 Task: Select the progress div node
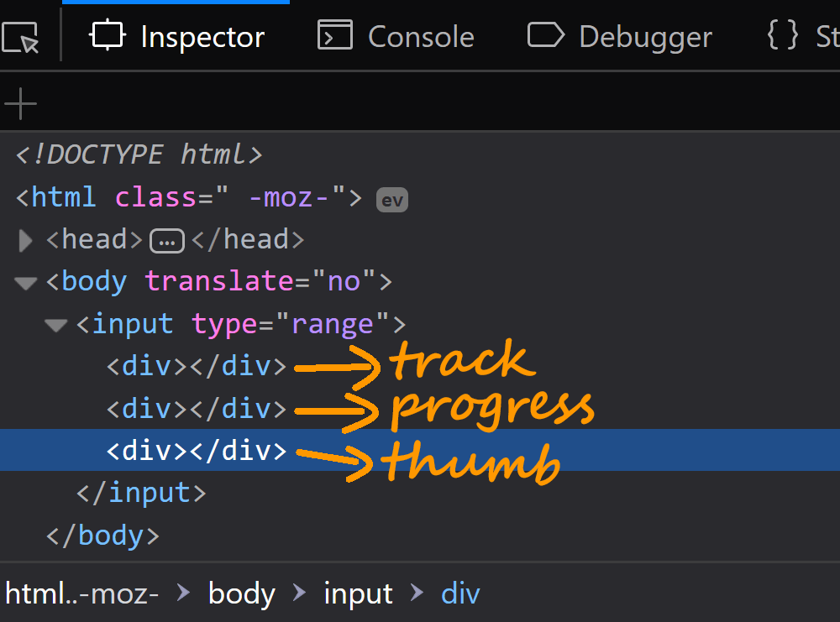pos(196,409)
